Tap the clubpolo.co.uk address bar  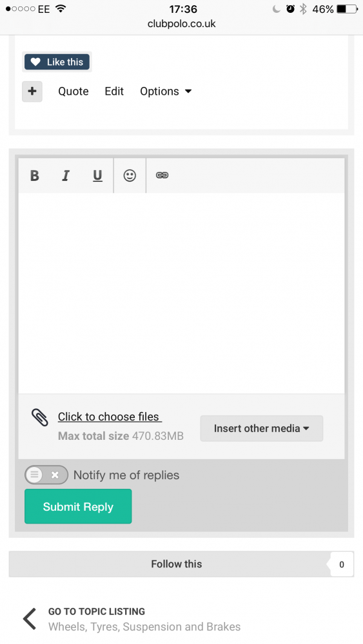click(x=181, y=24)
